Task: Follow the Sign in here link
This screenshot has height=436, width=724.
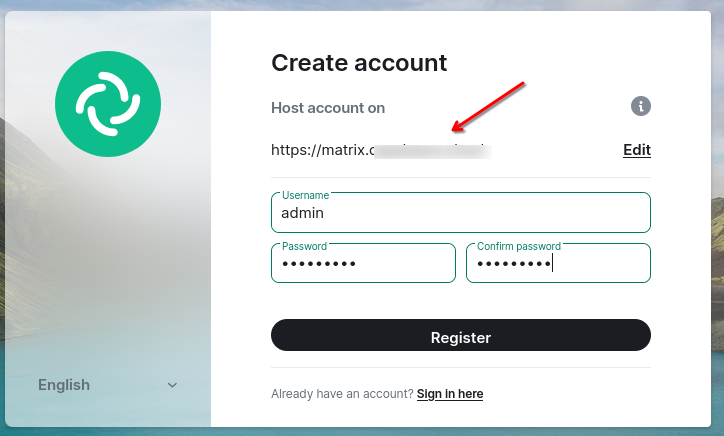Action: [x=450, y=394]
